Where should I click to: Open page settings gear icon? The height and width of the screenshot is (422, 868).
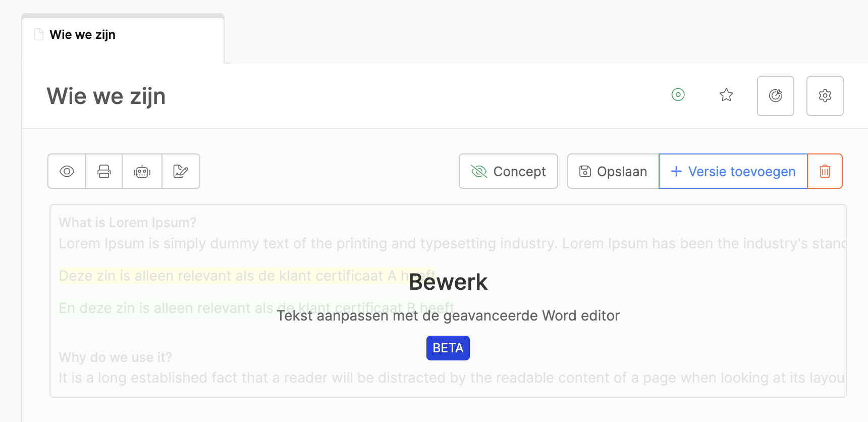[825, 96]
